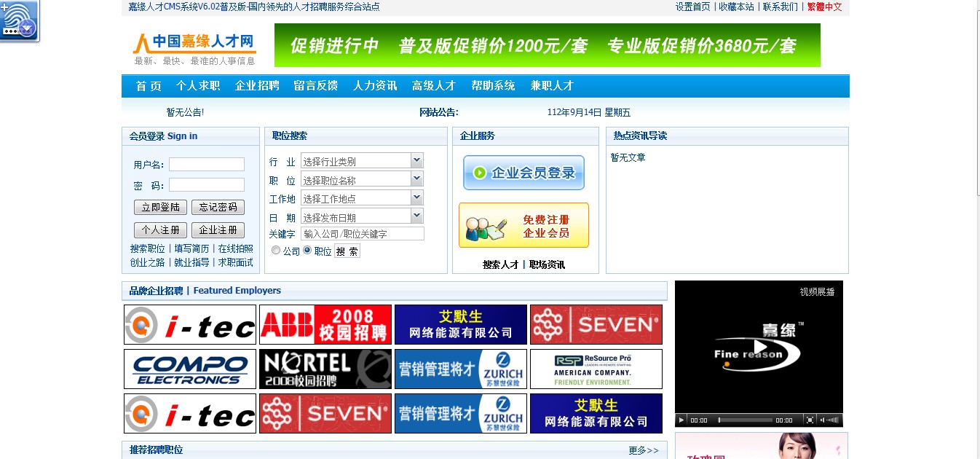Open the 艾默生 logo in the bottom row
980x459 pixels.
click(596, 413)
